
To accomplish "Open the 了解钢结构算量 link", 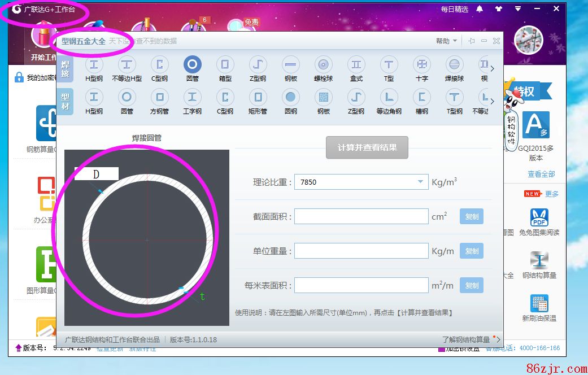I will pyautogui.click(x=466, y=339).
